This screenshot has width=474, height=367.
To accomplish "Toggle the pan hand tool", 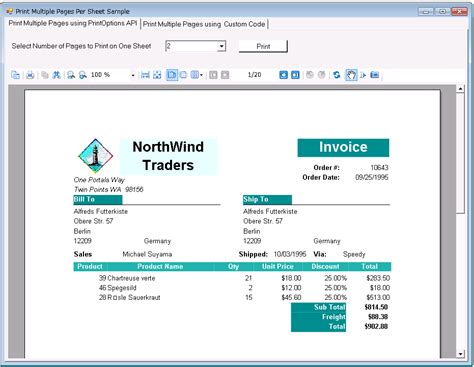I will [x=351, y=75].
